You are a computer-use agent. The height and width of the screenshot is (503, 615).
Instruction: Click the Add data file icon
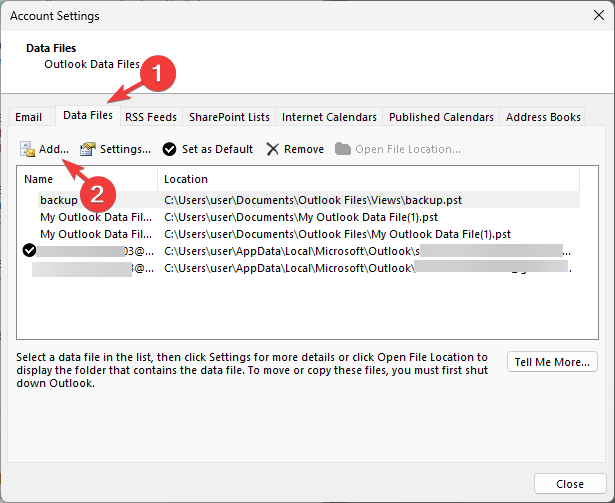27,149
